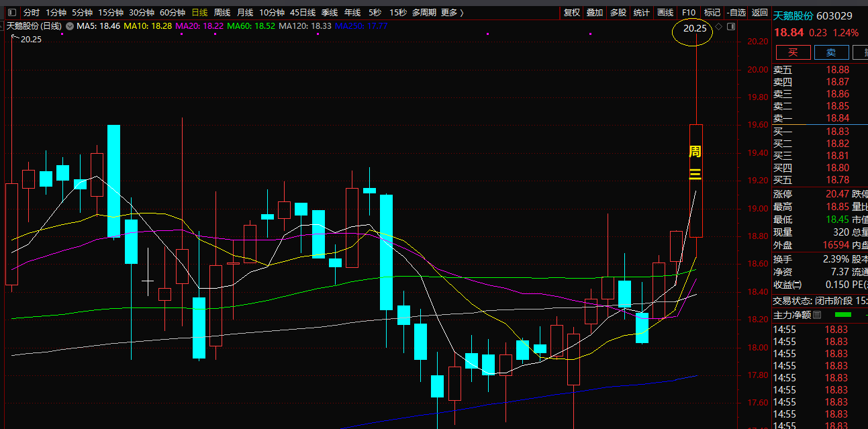The height and width of the screenshot is (429, 868).
Task: Click the MA120: 18.33 indicator label
Action: [x=305, y=26]
